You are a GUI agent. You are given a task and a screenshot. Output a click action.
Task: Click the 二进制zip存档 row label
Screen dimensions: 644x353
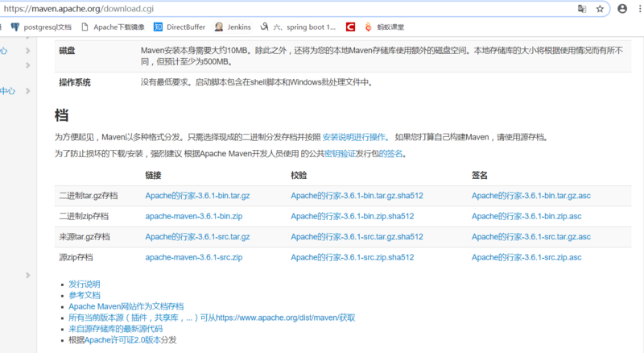(84, 217)
